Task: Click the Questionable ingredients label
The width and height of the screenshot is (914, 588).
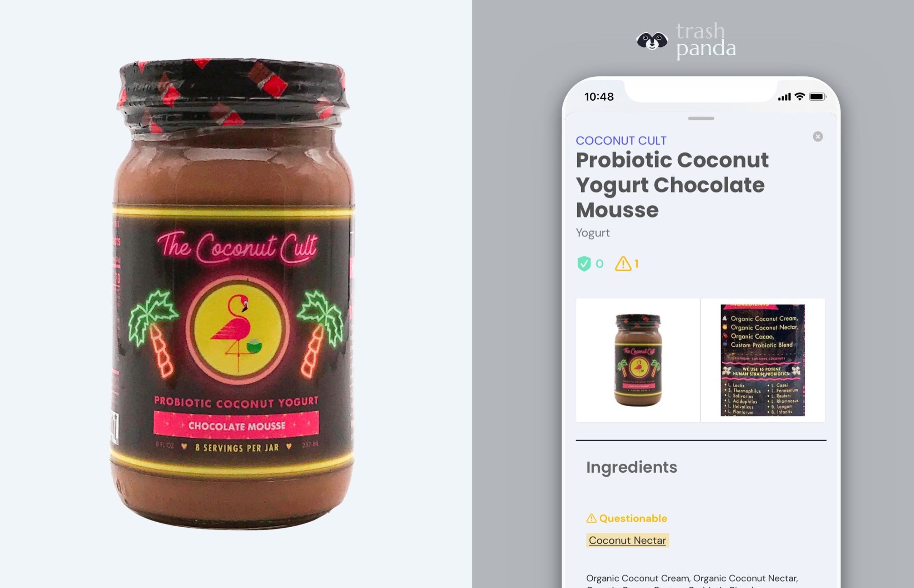Action: [x=633, y=518]
